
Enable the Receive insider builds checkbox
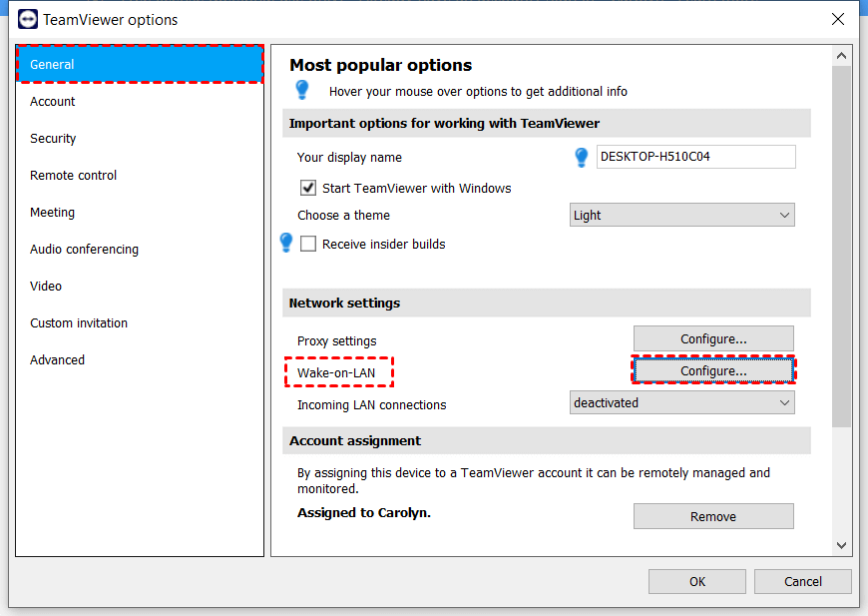[x=308, y=244]
